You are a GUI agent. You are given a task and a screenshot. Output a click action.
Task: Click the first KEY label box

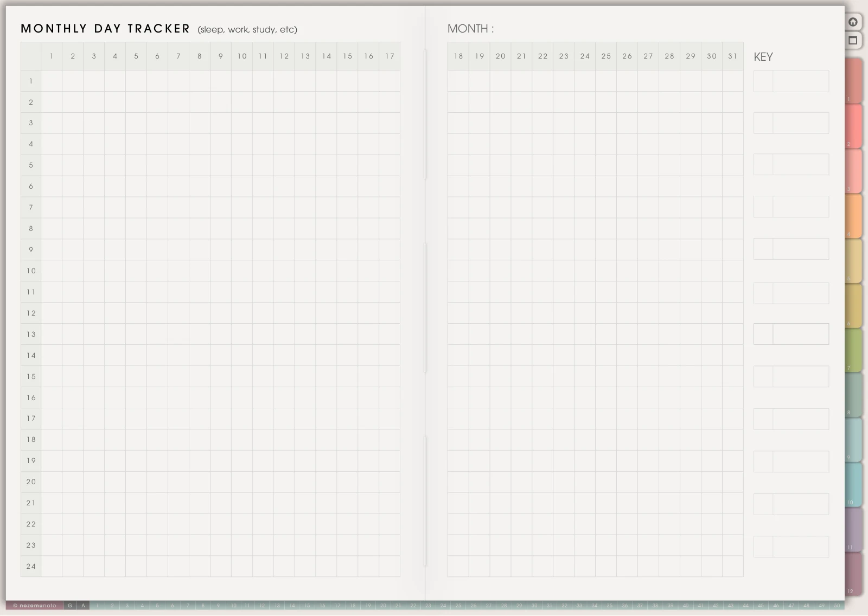801,81
